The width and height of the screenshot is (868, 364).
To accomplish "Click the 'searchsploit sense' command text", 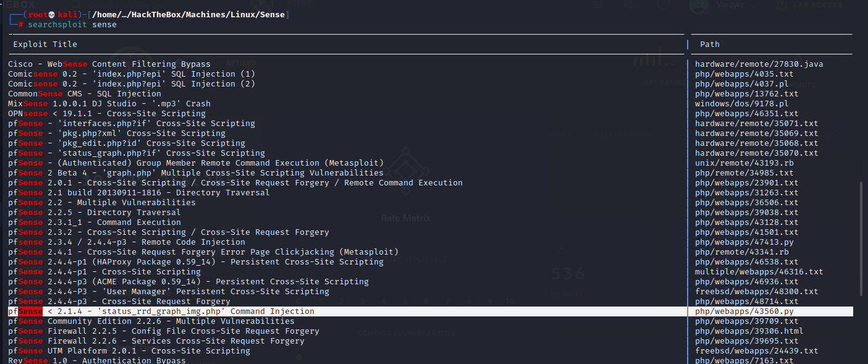I will tap(72, 25).
